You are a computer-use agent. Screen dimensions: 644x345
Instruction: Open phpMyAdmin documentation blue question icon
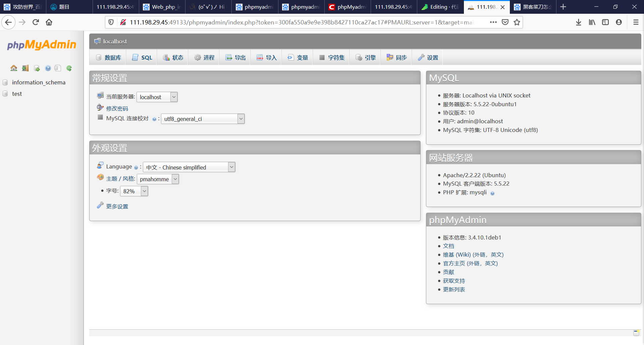point(48,68)
